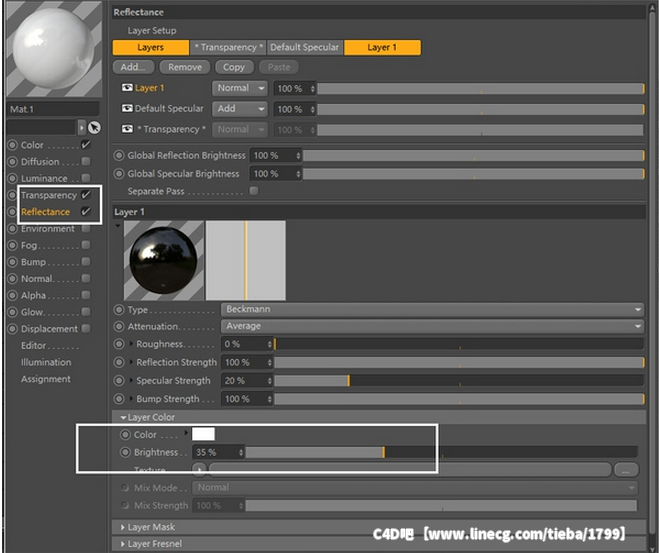Screen dimensions: 659x553
Task: Open the Type Beckmann dropdown
Action: [x=432, y=309]
